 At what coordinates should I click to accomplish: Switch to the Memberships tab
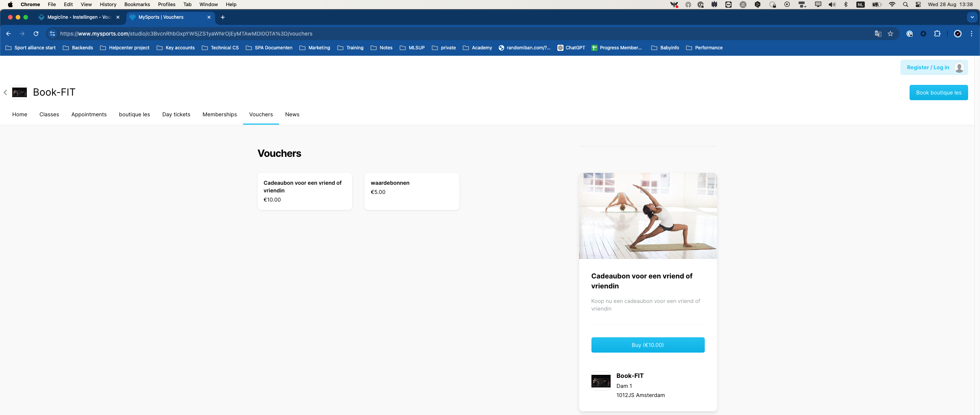[x=220, y=114]
